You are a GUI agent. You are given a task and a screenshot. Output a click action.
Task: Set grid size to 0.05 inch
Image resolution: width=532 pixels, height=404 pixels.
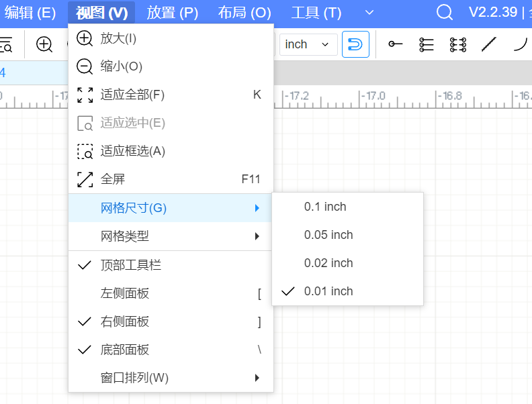tap(348, 235)
